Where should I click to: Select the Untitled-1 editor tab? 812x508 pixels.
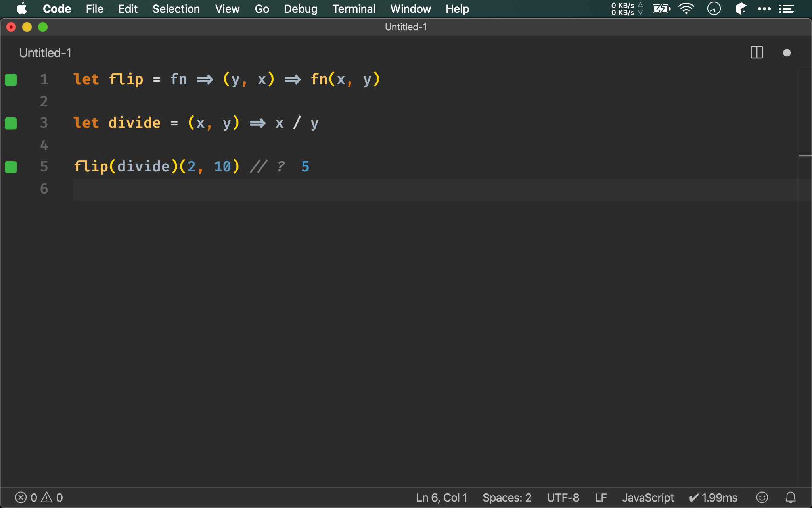pos(45,53)
